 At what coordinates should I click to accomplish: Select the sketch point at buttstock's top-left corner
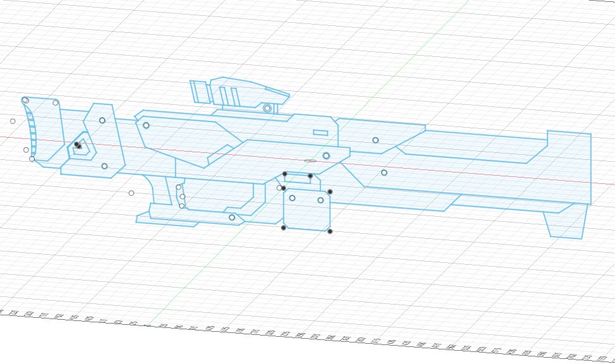(25, 100)
